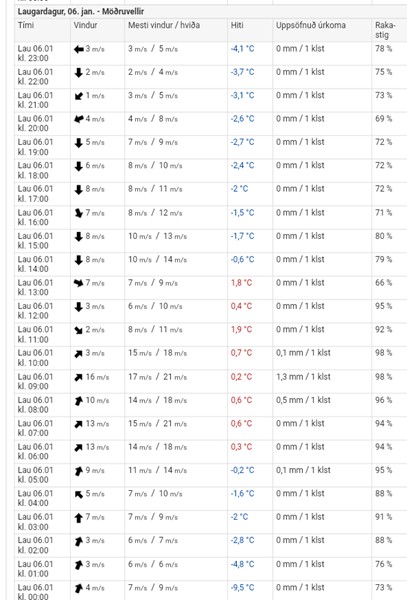Click the wind arrow at 11:00

pos(78,330)
